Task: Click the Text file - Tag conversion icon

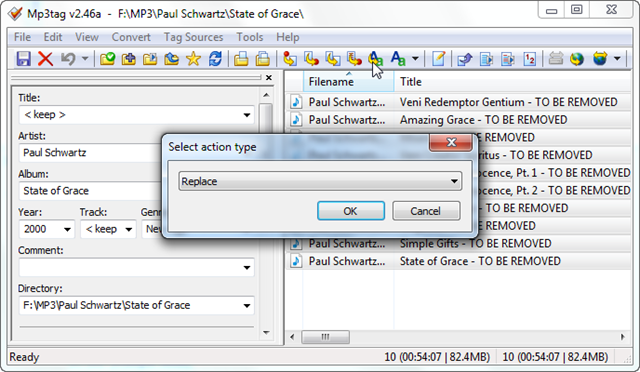Action: [354, 59]
